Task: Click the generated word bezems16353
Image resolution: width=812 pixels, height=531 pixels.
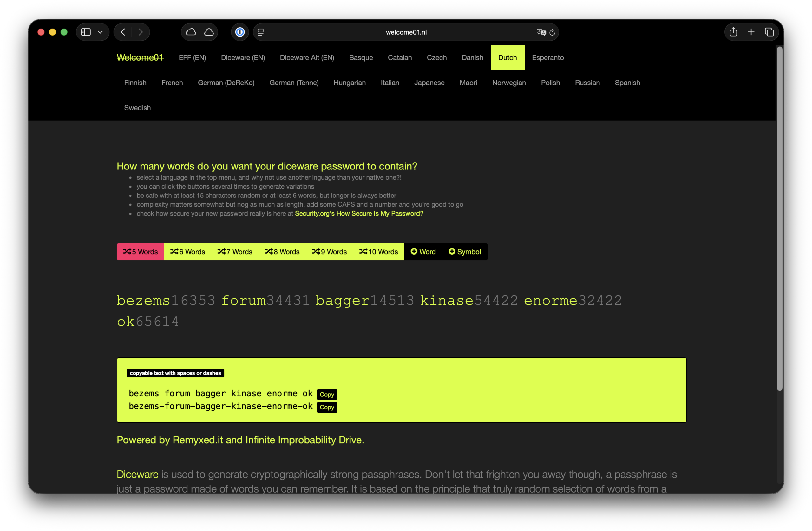Action: pos(166,301)
